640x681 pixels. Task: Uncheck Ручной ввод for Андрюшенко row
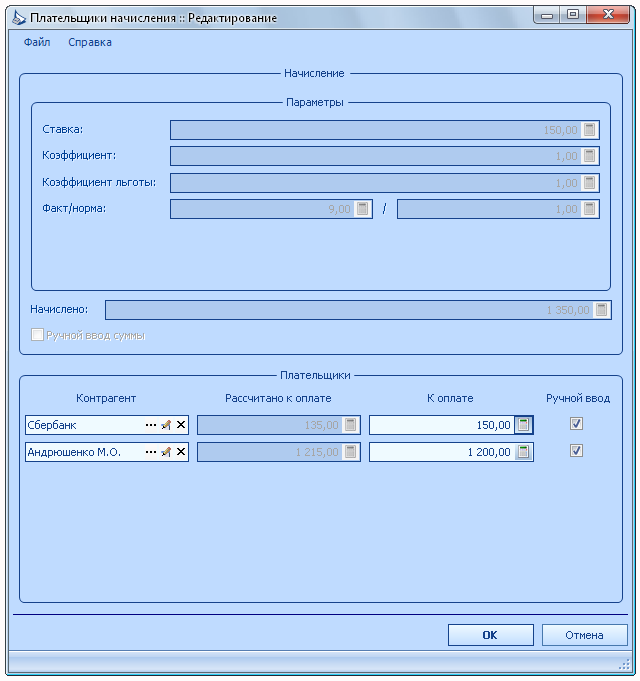[576, 451]
